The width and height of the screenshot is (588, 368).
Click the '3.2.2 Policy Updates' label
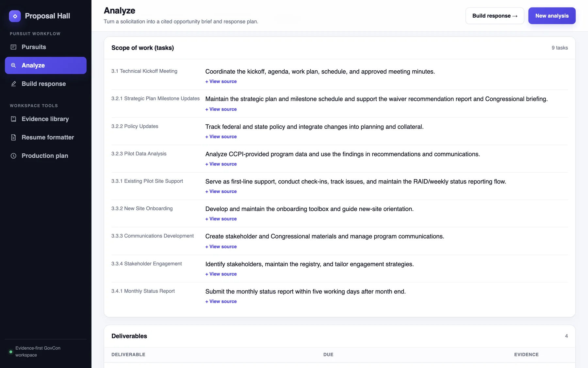tap(135, 126)
